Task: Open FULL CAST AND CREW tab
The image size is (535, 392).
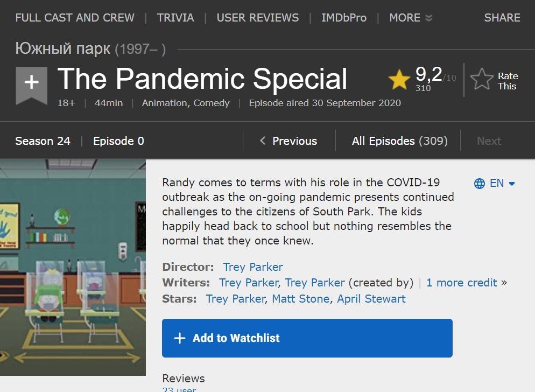Action: tap(75, 18)
